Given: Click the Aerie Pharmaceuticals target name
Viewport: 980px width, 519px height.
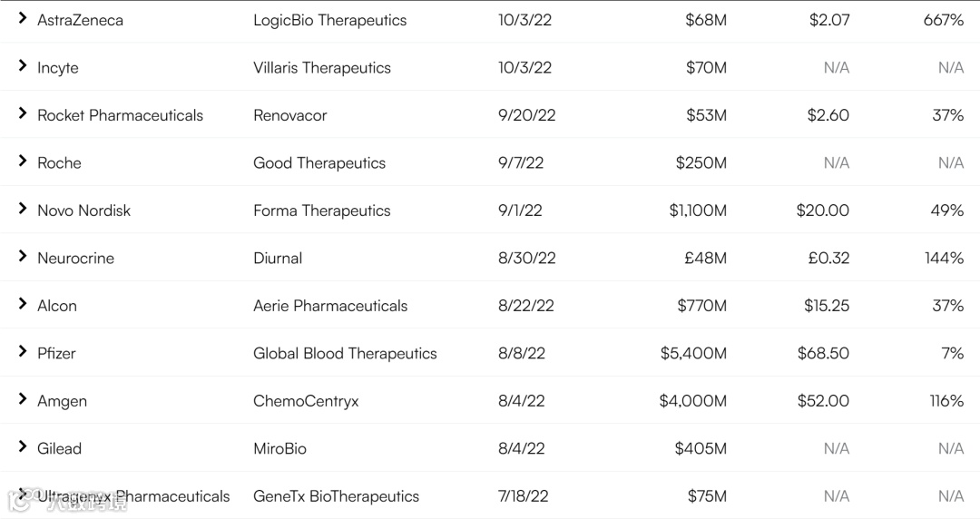Looking at the screenshot, I should [330, 306].
